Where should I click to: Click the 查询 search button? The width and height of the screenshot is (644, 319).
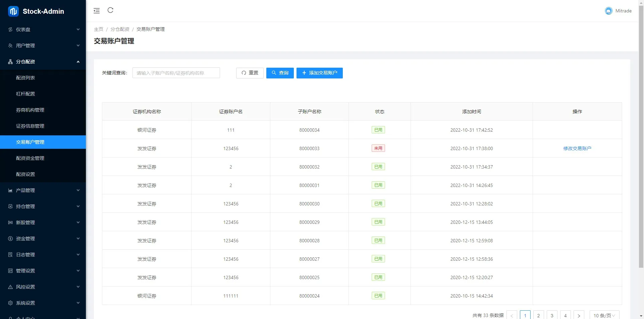(x=280, y=73)
